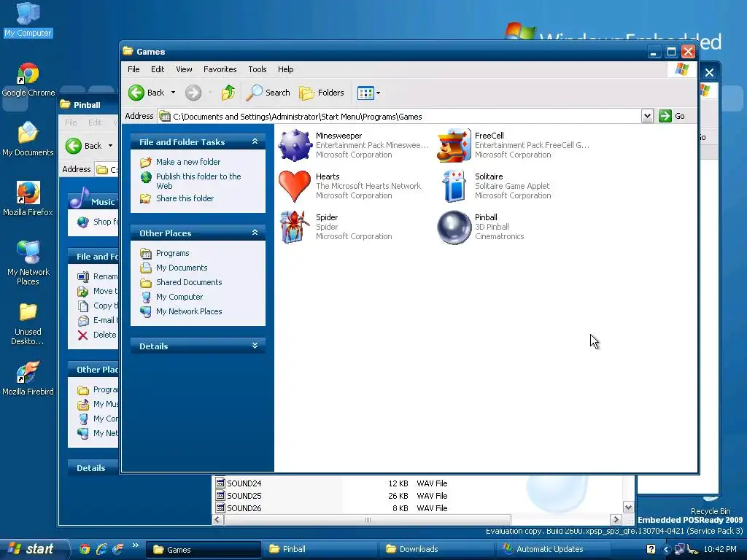Go to Shared Documents link

(x=189, y=282)
